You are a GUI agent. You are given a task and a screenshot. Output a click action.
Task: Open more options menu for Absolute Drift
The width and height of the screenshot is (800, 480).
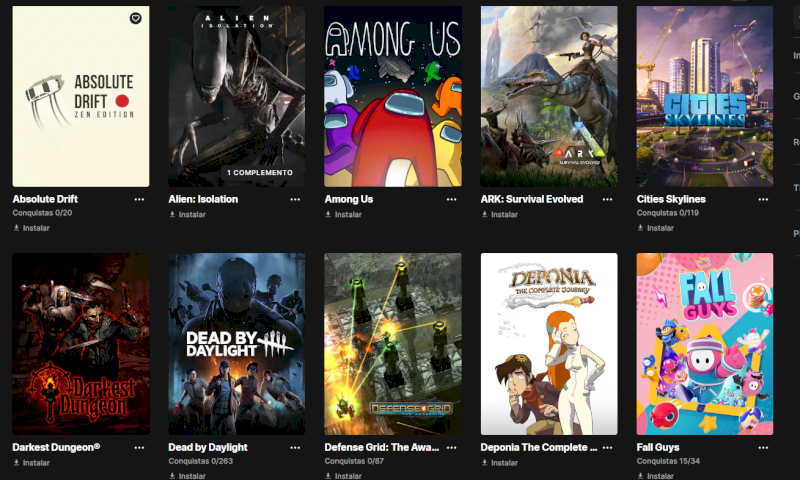point(139,199)
